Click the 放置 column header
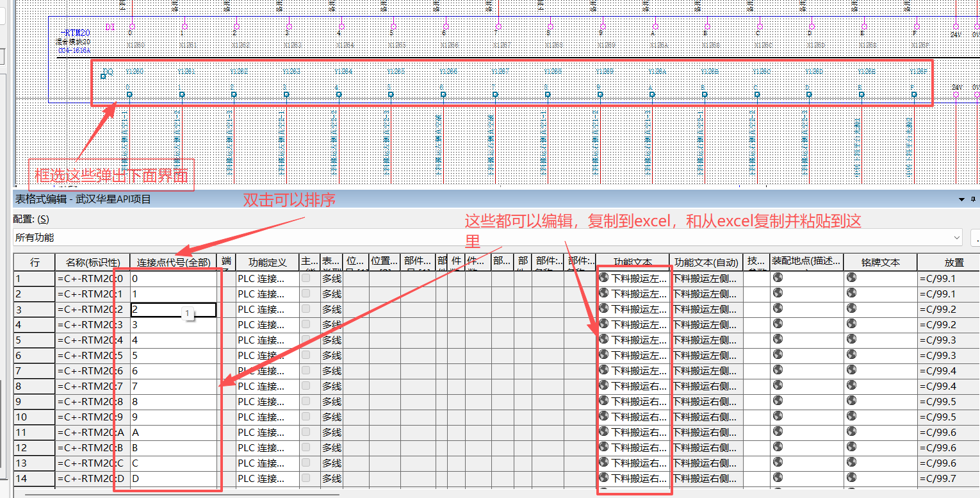This screenshot has height=498, width=980. 948,262
